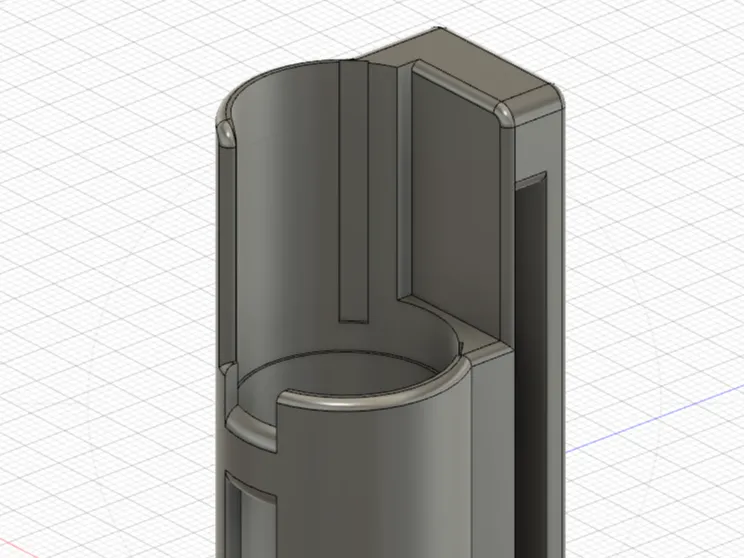Select the narrow vertical slot inside cylinder wall
This screenshot has width=744, height=558.
353,192
